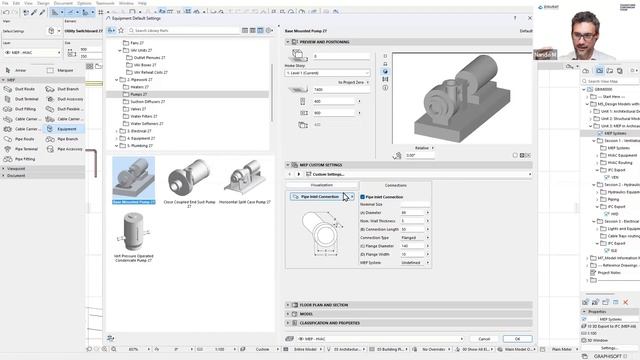Open the MEP System Undefined dropdown

(x=415, y=263)
